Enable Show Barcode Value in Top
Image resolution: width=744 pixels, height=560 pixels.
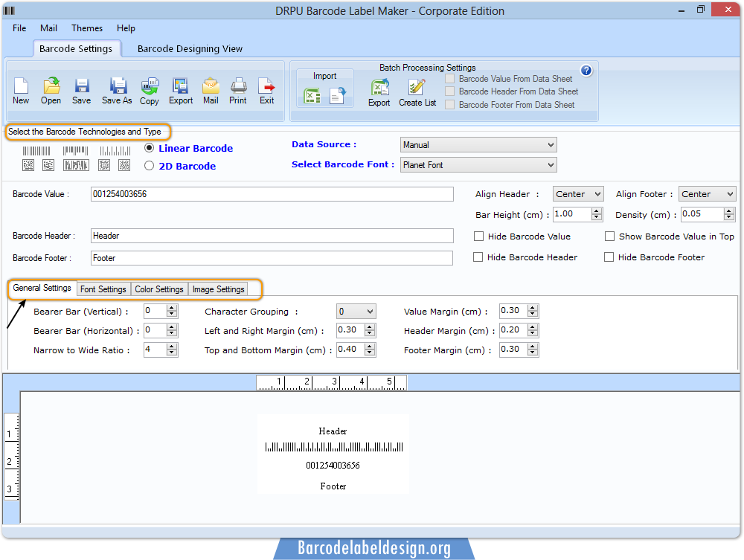coord(610,236)
